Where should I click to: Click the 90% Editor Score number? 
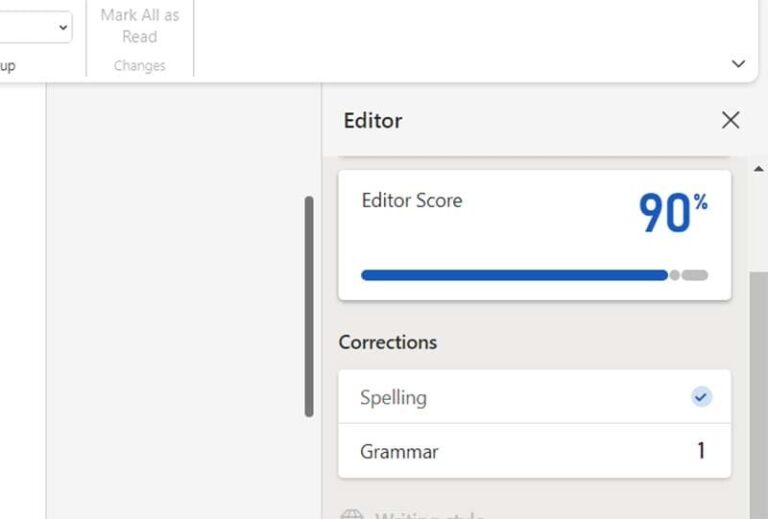[x=673, y=212]
